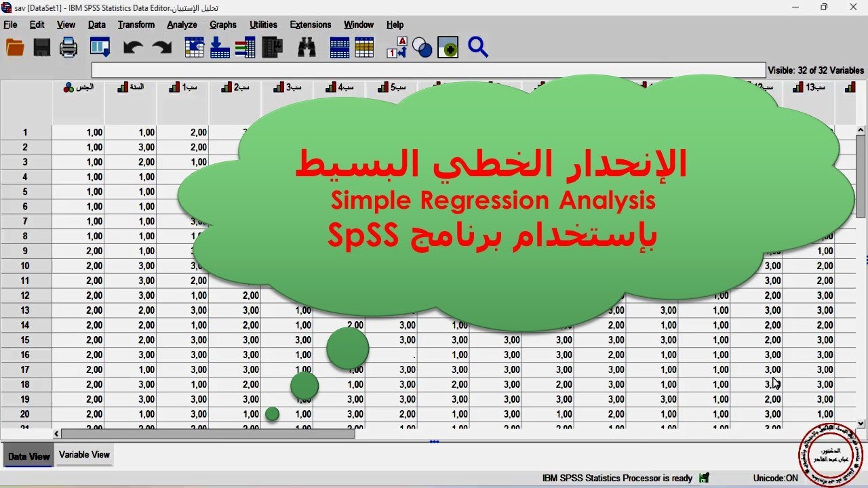
Task: Select row header 1
Action: (x=26, y=132)
